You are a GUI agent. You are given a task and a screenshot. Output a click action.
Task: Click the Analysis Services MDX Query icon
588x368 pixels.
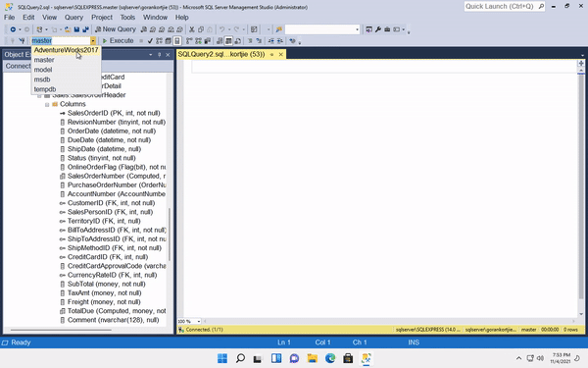(153, 29)
